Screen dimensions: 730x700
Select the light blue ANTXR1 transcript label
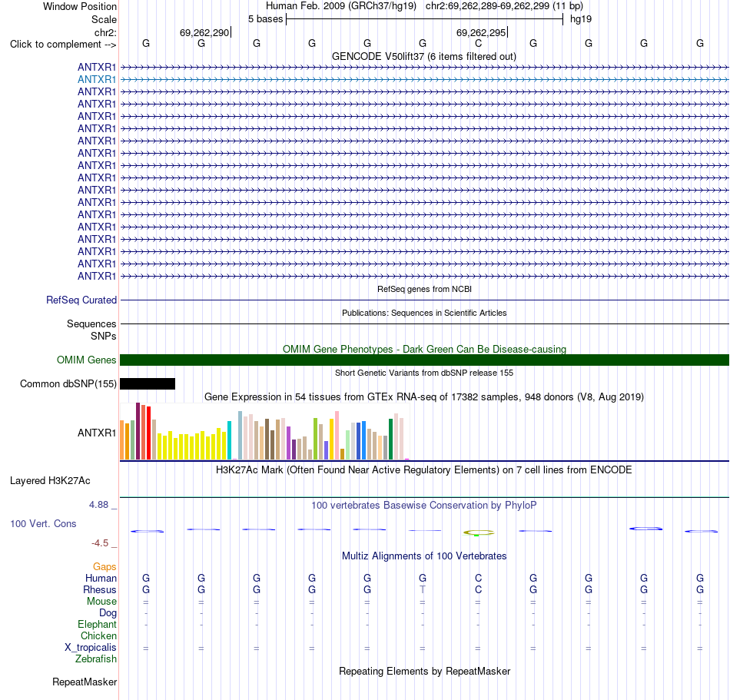coord(96,80)
